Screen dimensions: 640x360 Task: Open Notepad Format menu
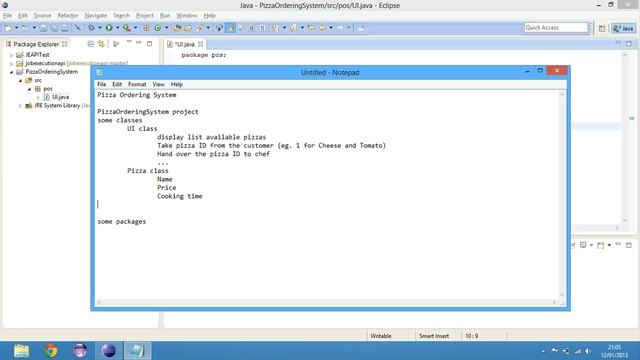coord(137,84)
